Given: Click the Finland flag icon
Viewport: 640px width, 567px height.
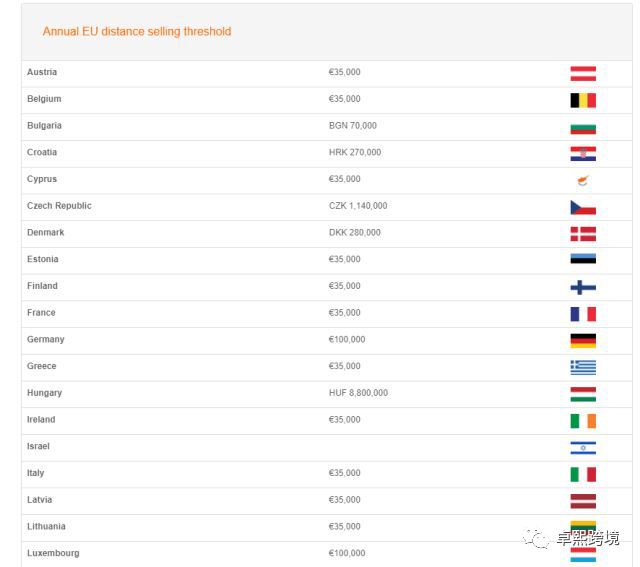Looking at the screenshot, I should point(583,287).
